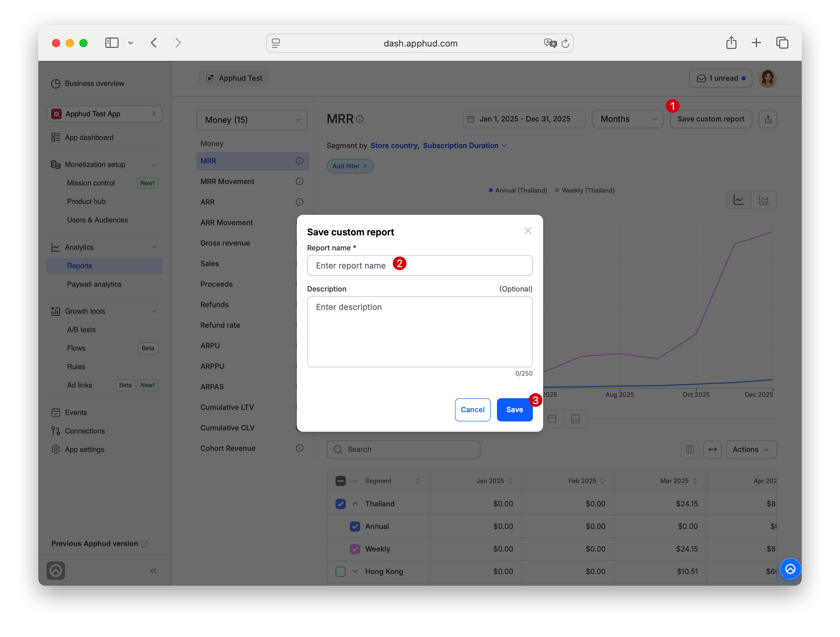Open date range picker Jan 1 - Dec 31, 2025
Screen dimensions: 840x637
[x=524, y=119]
